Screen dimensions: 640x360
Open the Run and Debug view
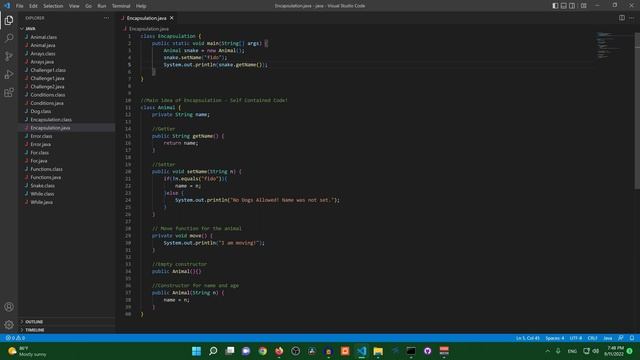pos(9,74)
